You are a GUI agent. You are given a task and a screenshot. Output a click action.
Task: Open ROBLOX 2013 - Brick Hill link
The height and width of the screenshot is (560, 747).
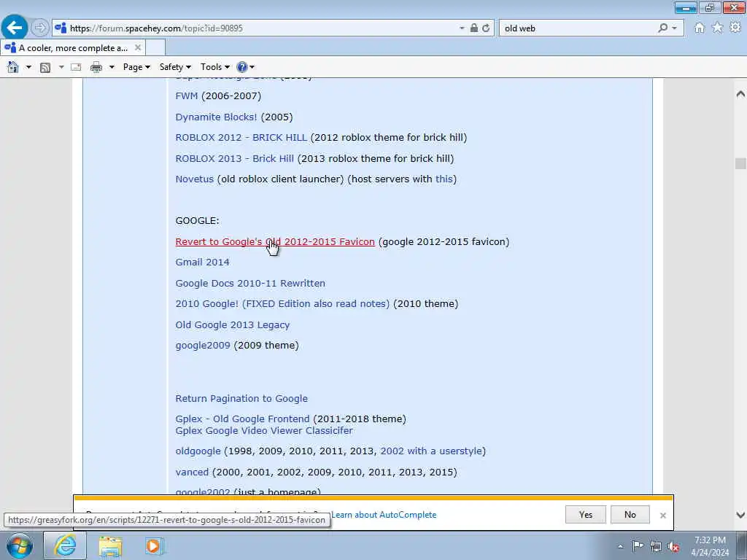tap(234, 158)
